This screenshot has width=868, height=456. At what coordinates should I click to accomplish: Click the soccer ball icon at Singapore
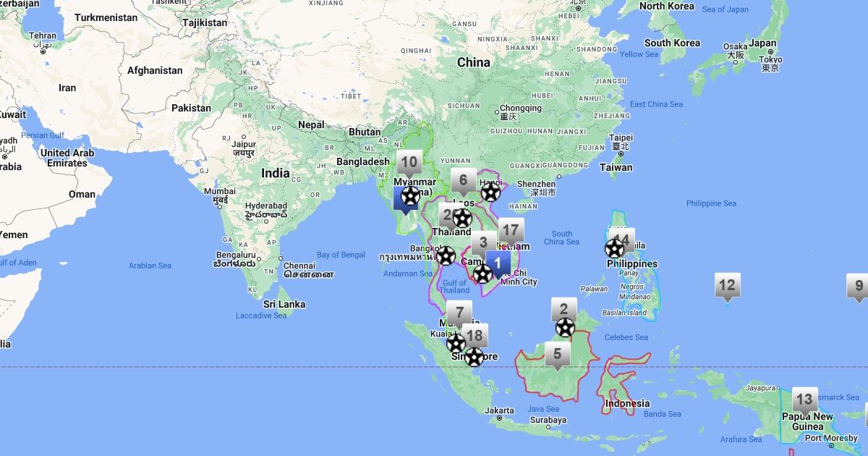474,357
